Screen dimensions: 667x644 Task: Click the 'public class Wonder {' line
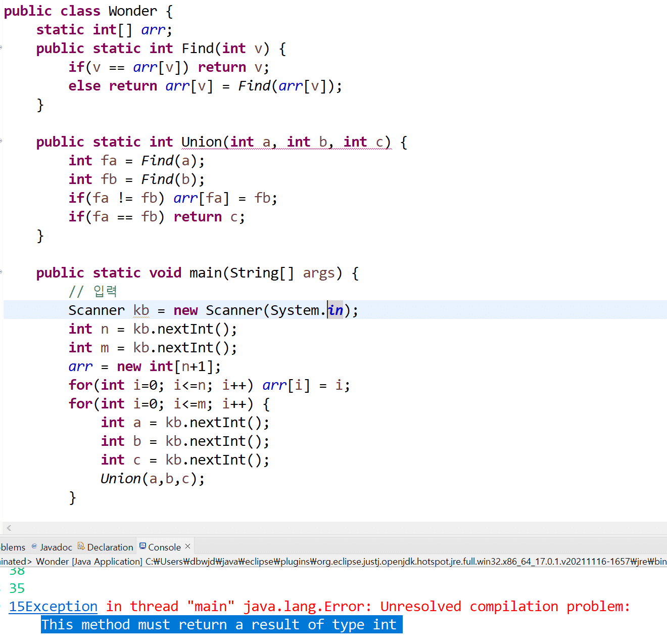point(88,11)
